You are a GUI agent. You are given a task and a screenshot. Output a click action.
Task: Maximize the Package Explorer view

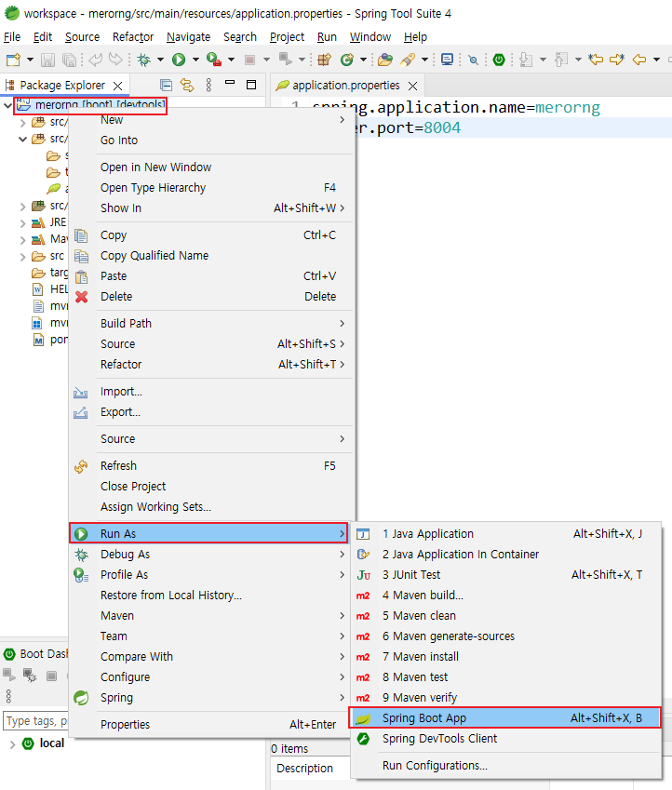click(251, 85)
